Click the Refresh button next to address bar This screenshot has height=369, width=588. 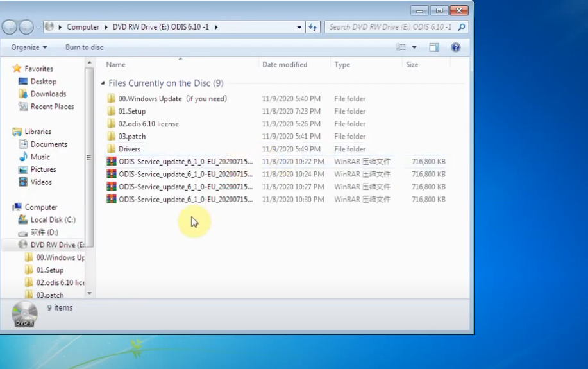point(313,27)
